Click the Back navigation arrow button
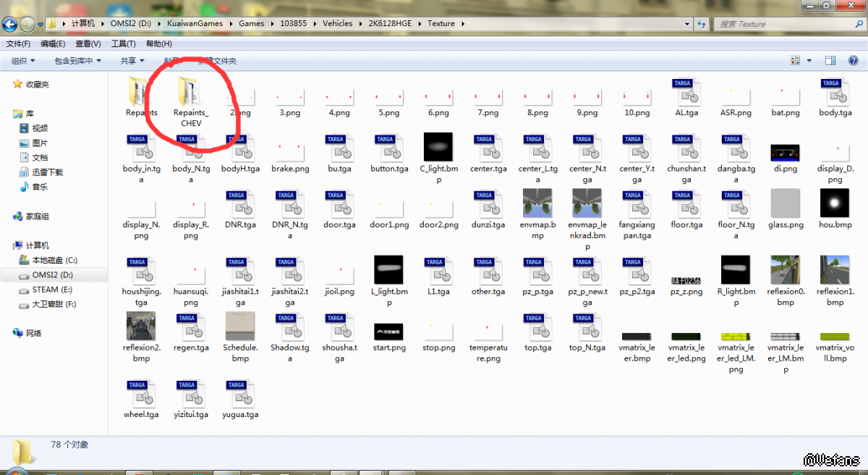Image resolution: width=868 pixels, height=475 pixels. point(9,24)
